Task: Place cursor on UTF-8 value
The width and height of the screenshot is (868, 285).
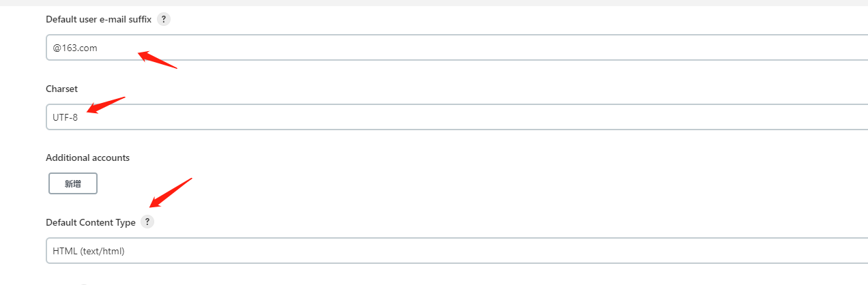Action: click(66, 117)
